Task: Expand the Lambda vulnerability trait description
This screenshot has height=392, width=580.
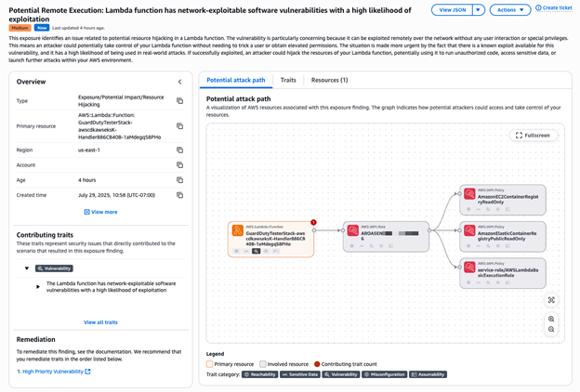Action: [x=38, y=286]
